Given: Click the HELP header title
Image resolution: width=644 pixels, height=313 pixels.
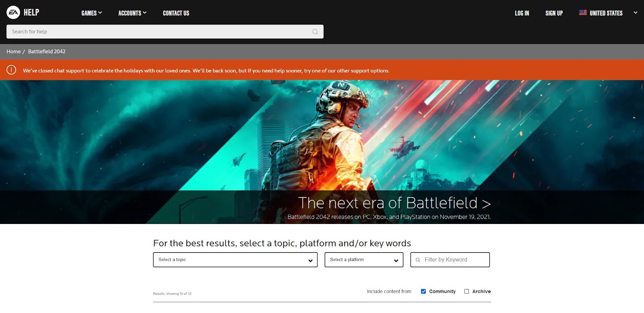Looking at the screenshot, I should (x=31, y=12).
